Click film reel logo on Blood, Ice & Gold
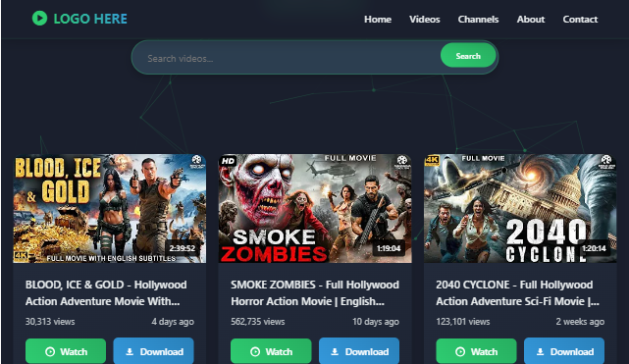This screenshot has height=364, width=629. click(196, 161)
